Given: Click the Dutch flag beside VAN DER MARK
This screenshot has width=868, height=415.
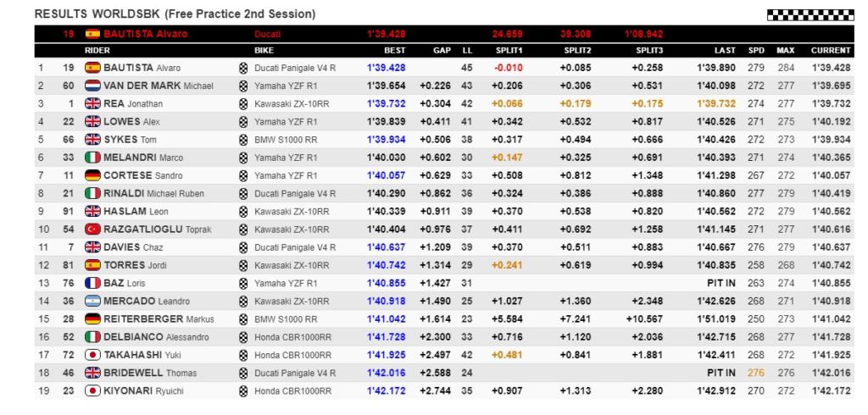Looking at the screenshot, I should (x=91, y=86).
